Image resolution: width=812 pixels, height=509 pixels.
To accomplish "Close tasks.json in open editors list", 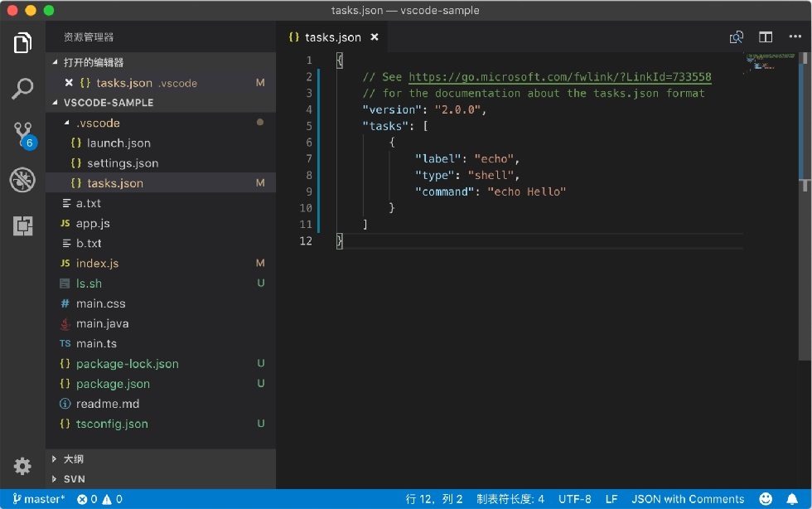I will pyautogui.click(x=69, y=82).
